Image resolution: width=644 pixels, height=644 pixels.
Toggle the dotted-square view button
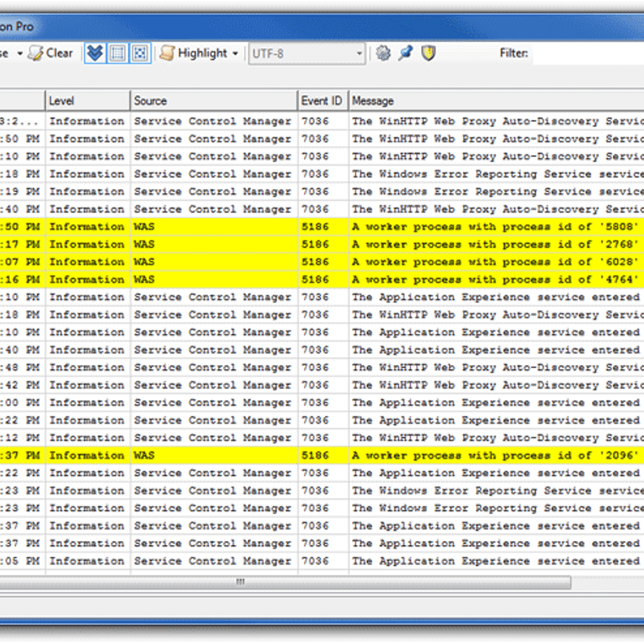(x=140, y=53)
